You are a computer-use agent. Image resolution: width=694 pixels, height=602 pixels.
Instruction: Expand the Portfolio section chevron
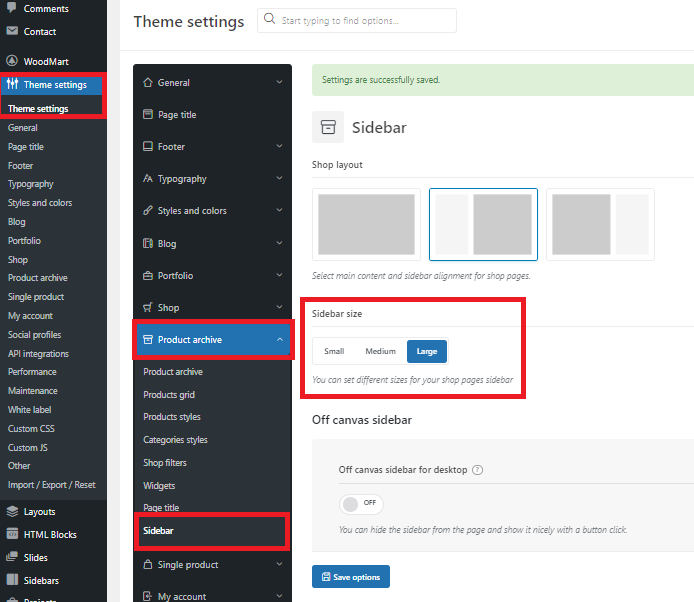279,275
